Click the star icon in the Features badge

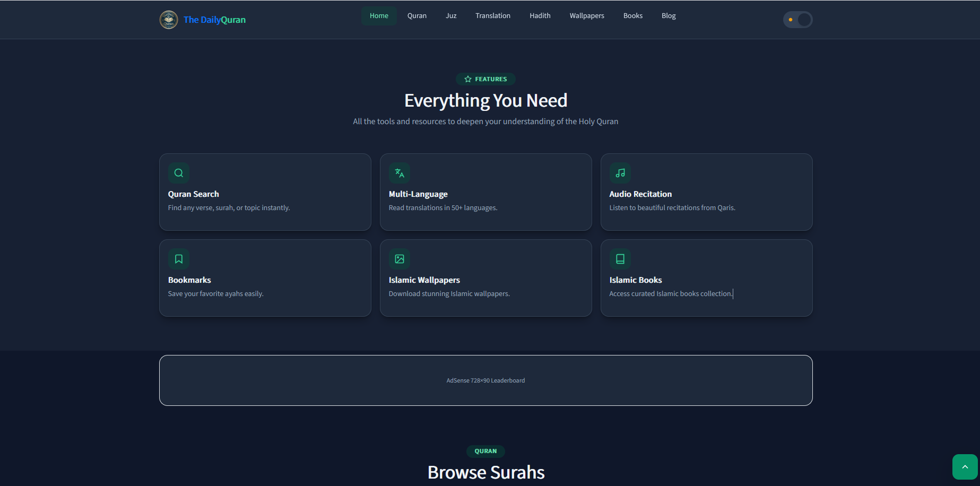pos(468,79)
